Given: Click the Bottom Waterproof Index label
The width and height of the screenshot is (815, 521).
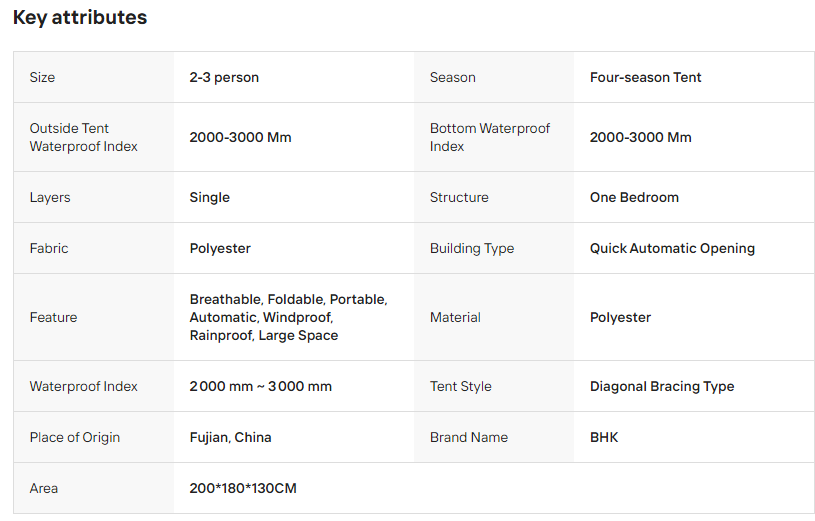Looking at the screenshot, I should (x=490, y=137).
